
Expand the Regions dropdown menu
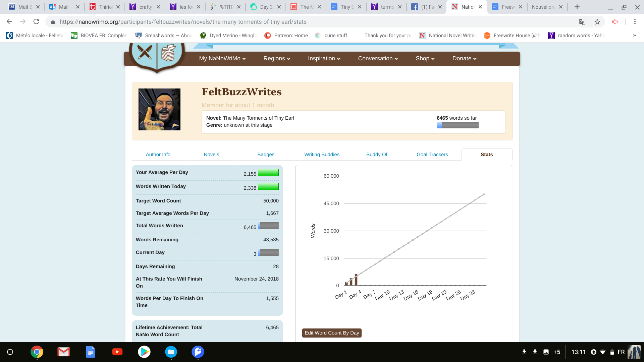click(x=277, y=59)
